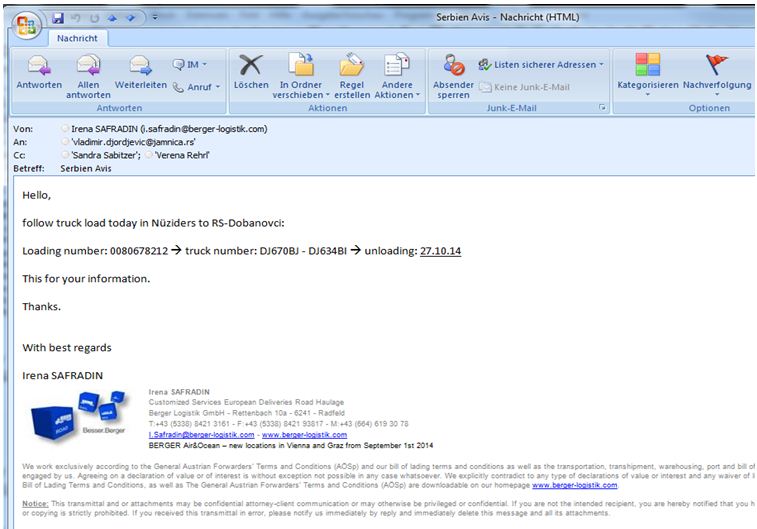The width and height of the screenshot is (757, 529).
Task: Click the Berger blue boxes logo image
Action: coord(79,416)
